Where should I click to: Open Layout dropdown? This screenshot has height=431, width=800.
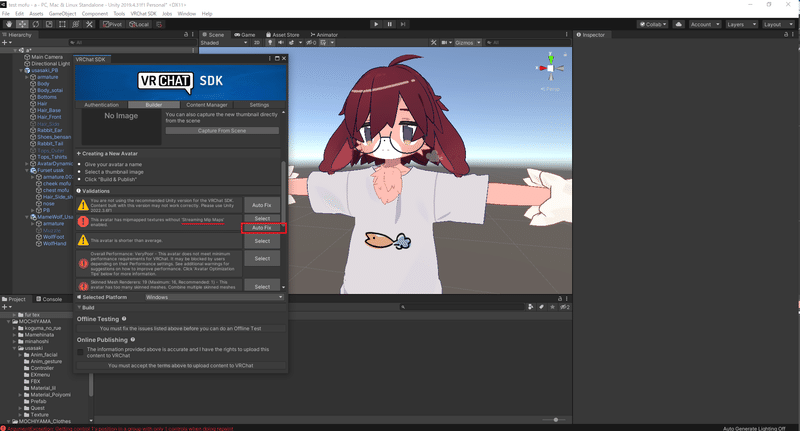(x=778, y=24)
